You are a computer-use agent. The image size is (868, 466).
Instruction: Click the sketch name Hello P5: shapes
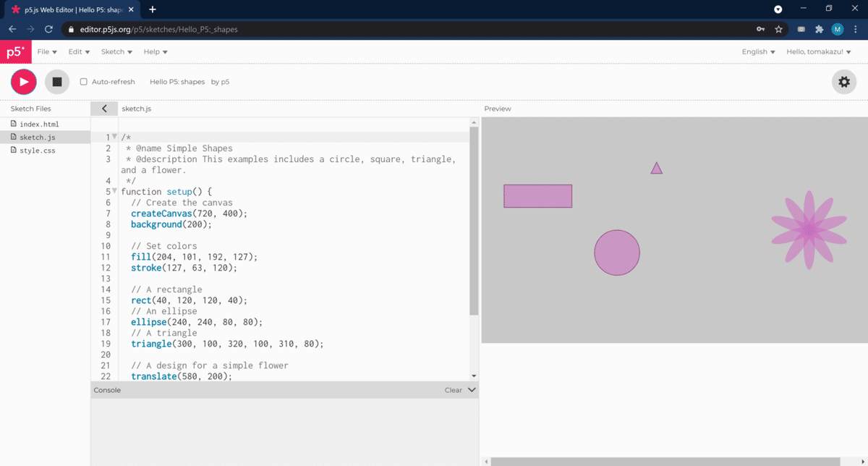click(x=177, y=82)
